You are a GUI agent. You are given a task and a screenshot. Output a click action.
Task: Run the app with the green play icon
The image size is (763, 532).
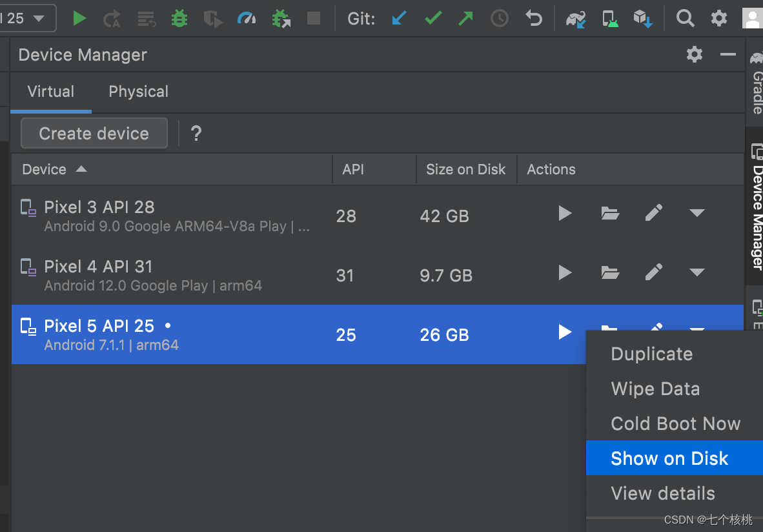(x=79, y=18)
